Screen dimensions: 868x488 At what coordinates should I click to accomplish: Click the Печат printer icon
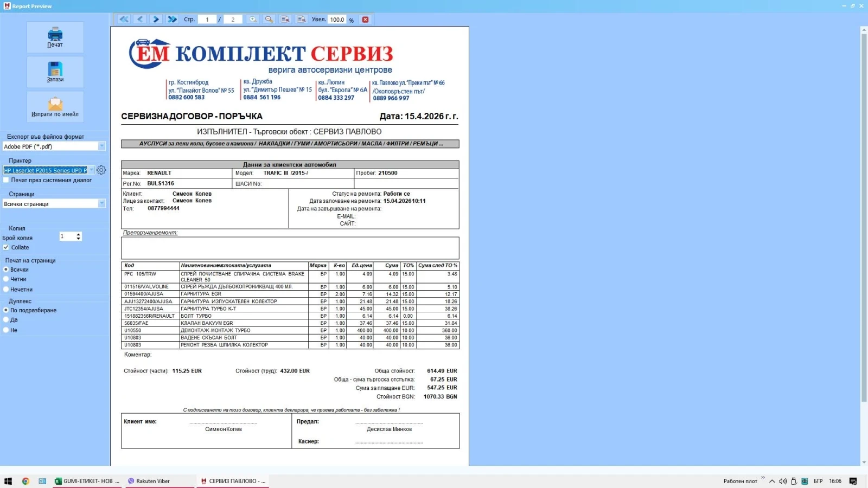tap(55, 34)
